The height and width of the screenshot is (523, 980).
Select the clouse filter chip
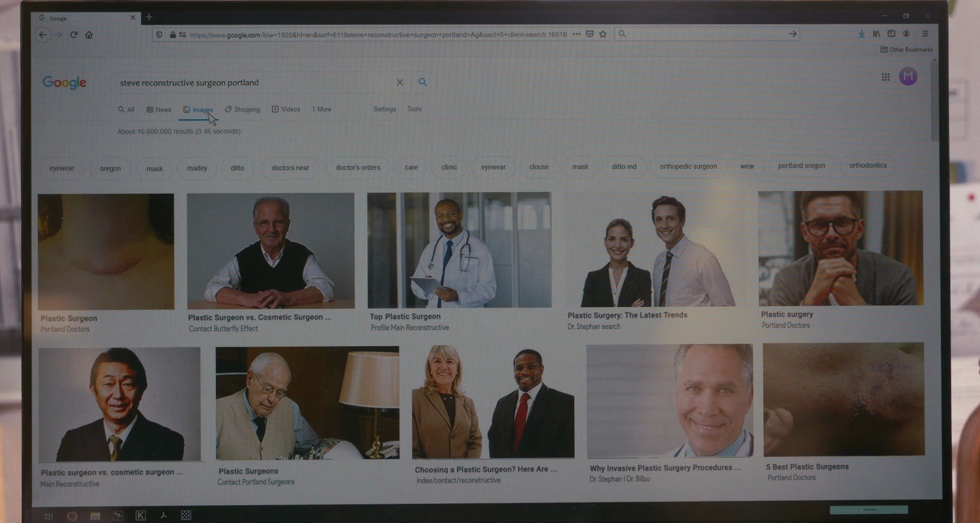pyautogui.click(x=539, y=167)
